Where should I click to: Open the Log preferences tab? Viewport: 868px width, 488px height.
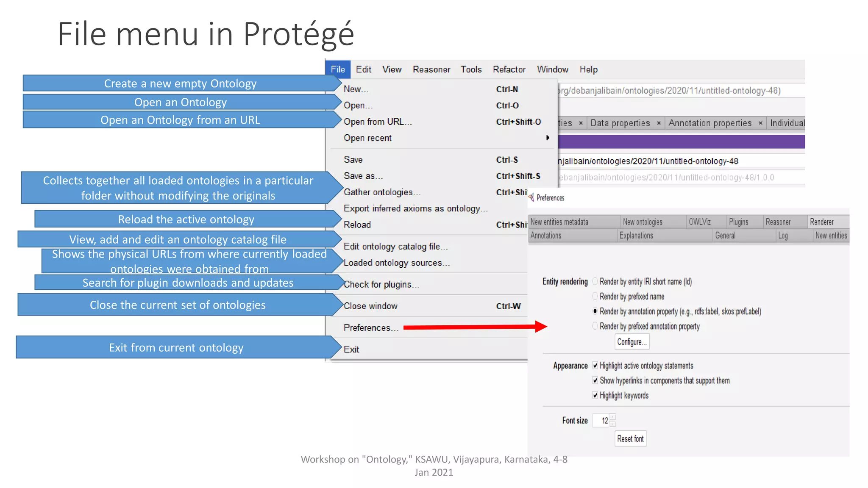point(794,236)
